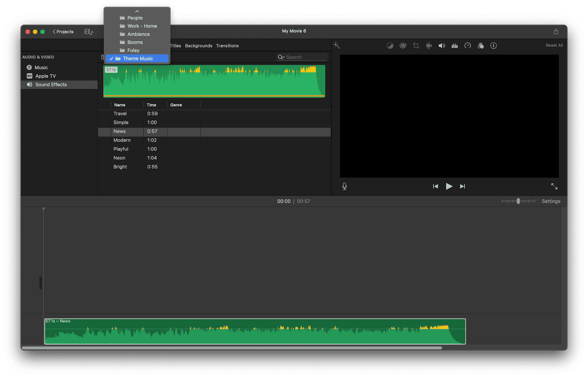
Task: Open the Foley sounds folder
Action: [x=134, y=50]
